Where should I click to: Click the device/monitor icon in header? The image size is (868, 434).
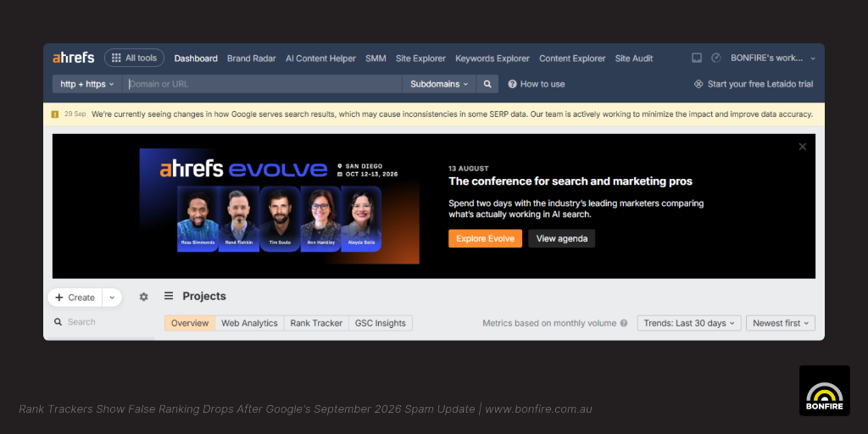697,58
